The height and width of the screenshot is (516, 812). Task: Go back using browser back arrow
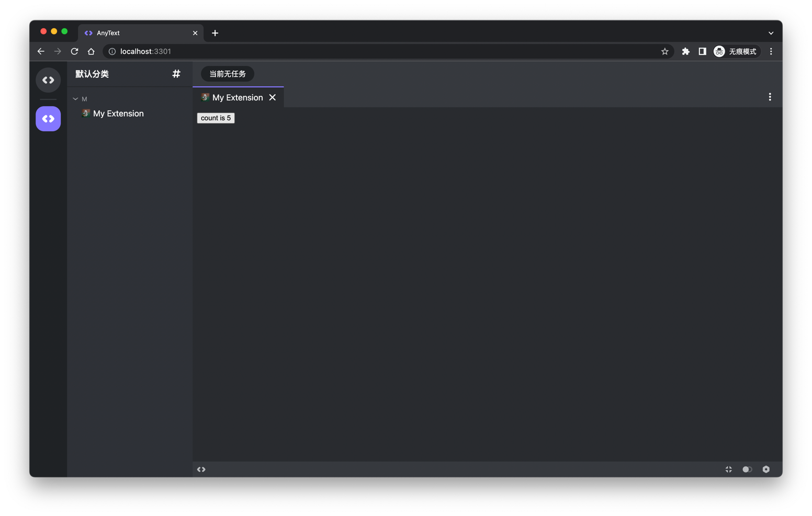[x=41, y=51]
